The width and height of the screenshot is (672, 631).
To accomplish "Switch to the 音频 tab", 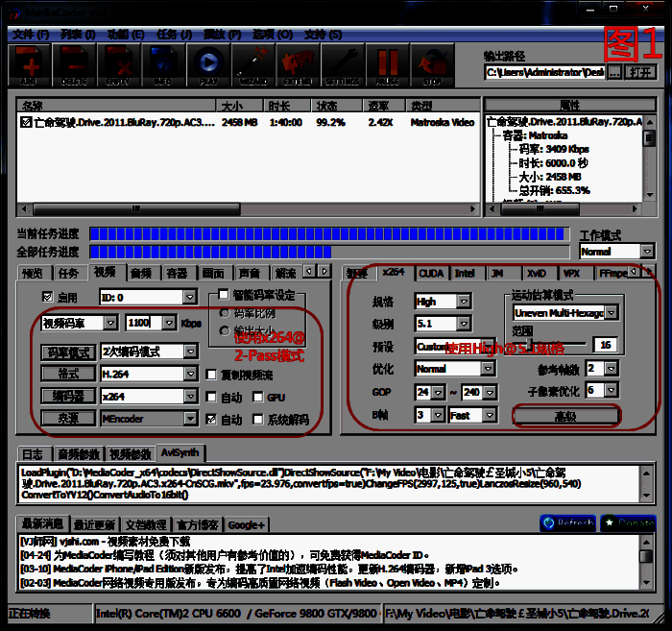I will coord(140,273).
